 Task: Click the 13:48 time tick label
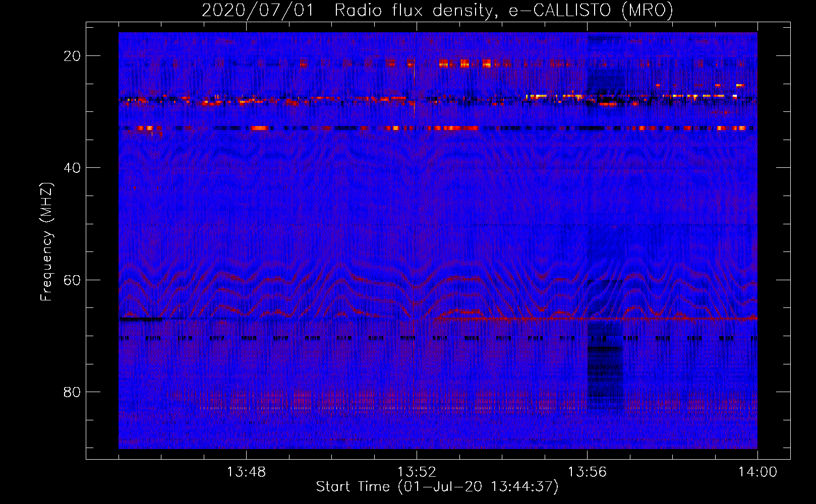tap(246, 472)
